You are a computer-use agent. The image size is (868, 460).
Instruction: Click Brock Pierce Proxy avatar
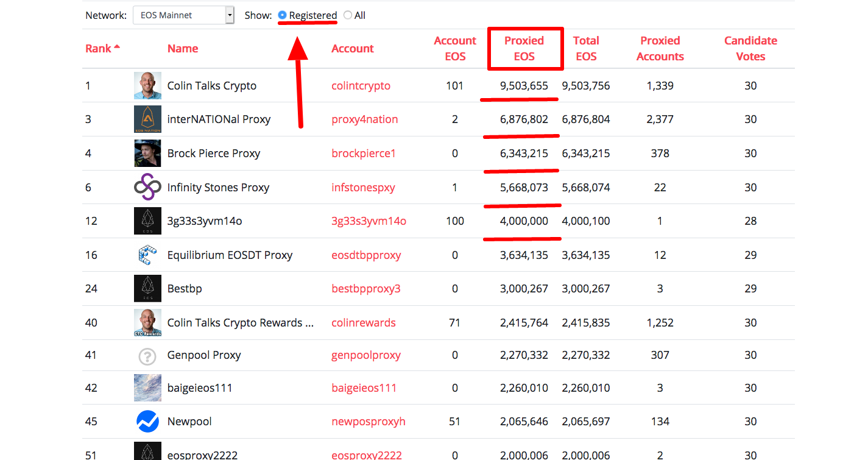click(147, 154)
